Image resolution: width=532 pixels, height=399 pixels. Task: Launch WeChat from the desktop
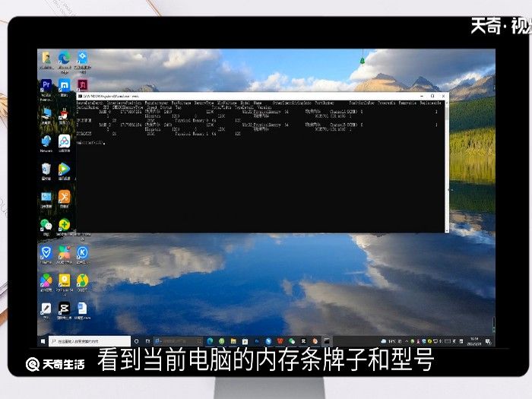tap(46, 226)
